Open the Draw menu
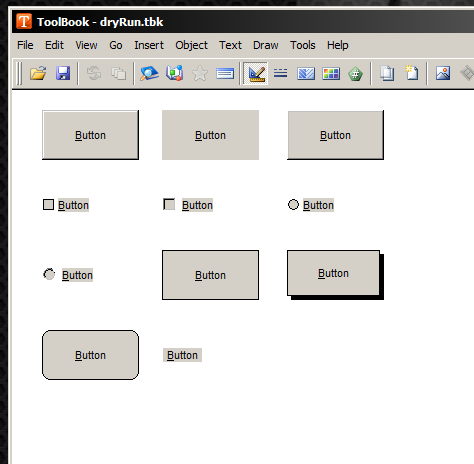 (266, 45)
